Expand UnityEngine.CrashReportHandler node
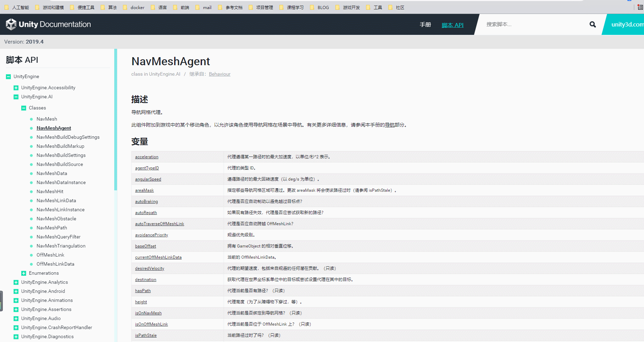The height and width of the screenshot is (342, 644). (x=16, y=328)
